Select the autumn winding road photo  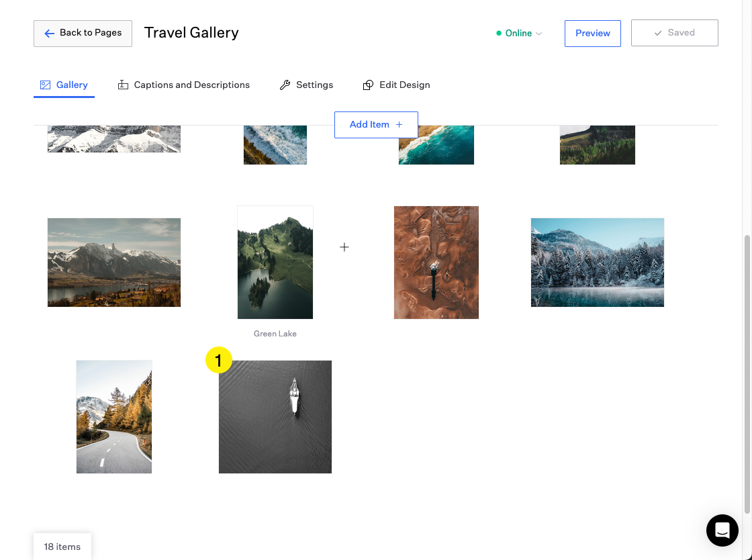click(x=114, y=417)
